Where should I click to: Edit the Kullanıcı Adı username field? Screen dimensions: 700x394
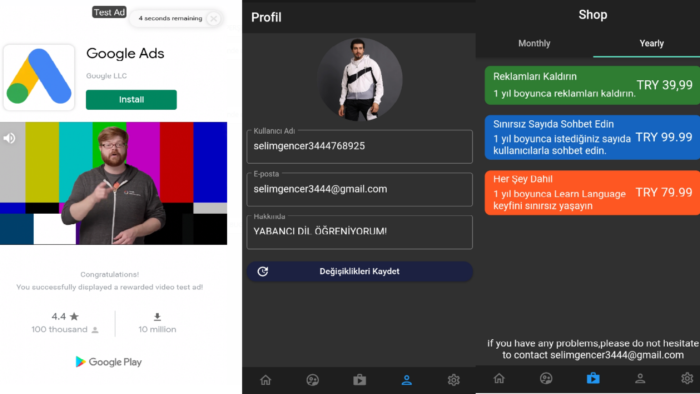359,146
